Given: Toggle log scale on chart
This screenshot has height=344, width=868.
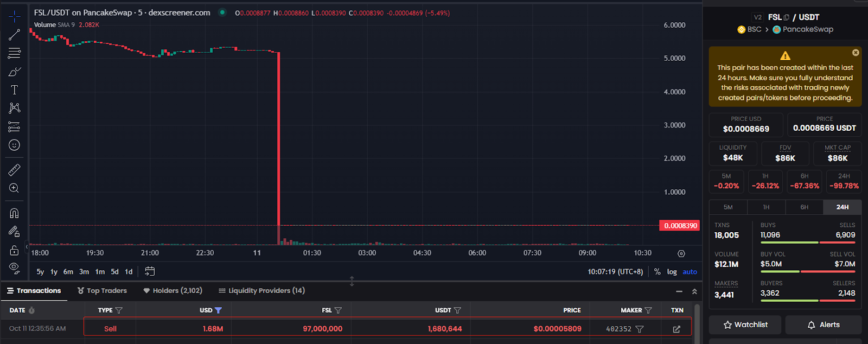Looking at the screenshot, I should pyautogui.click(x=672, y=272).
